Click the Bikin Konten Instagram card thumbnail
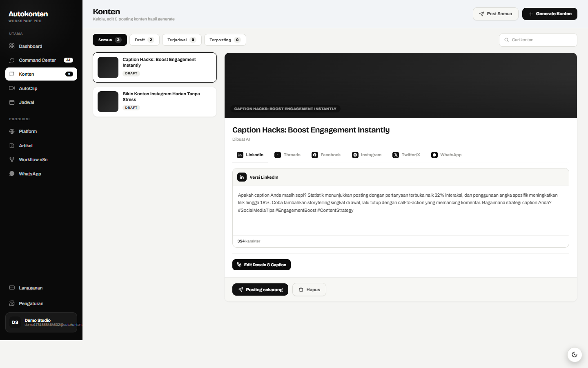Viewport: 588px width, 368px height. tap(108, 102)
